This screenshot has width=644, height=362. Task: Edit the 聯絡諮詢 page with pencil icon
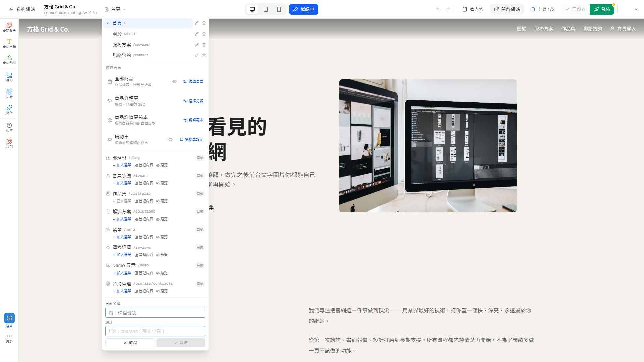click(x=197, y=55)
